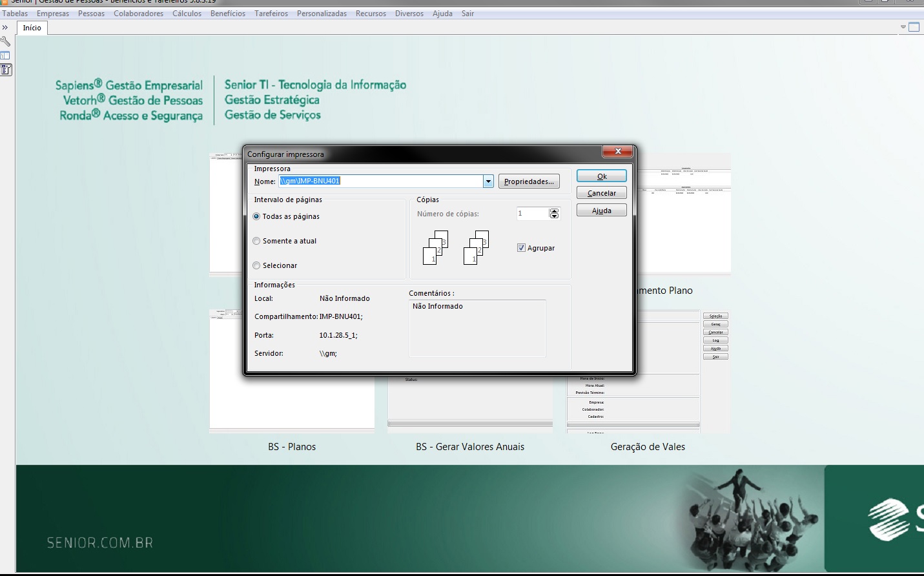Open the Benefícios menu
This screenshot has width=924, height=576.
(227, 14)
